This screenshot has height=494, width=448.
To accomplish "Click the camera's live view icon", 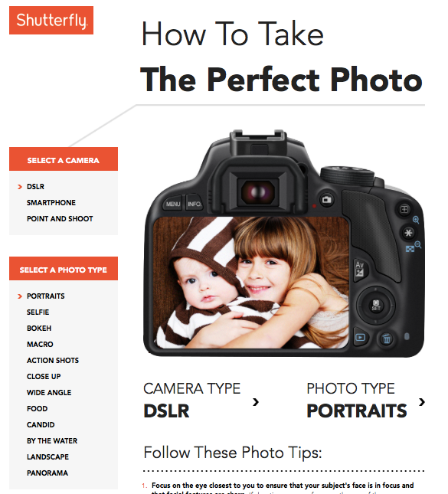I will (326, 199).
